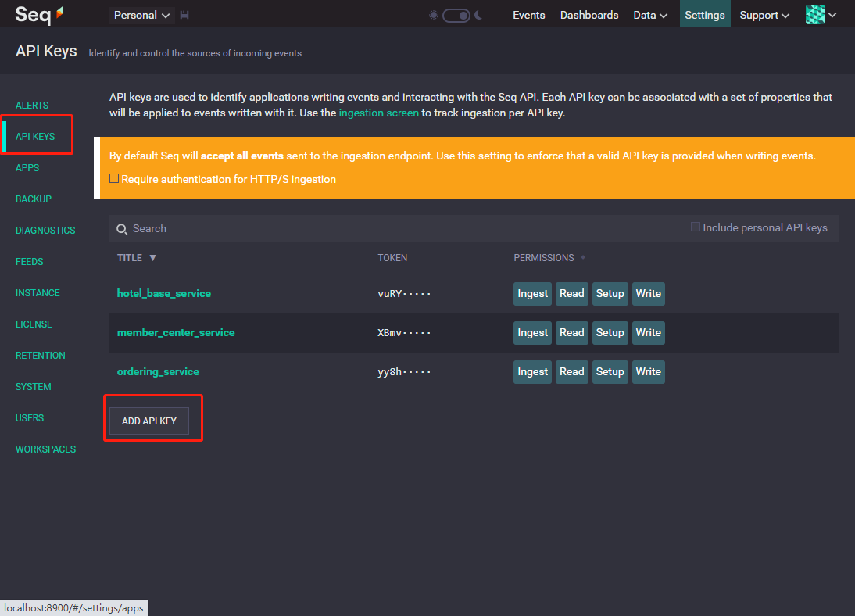The height and width of the screenshot is (616, 855).
Task: Open LICENSE settings section
Action: (x=34, y=324)
